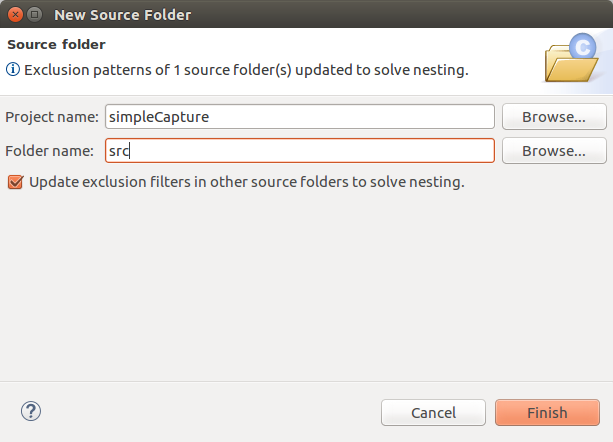The height and width of the screenshot is (442, 613).
Task: Select the Exclusion patterns updated message text
Action: point(246,70)
